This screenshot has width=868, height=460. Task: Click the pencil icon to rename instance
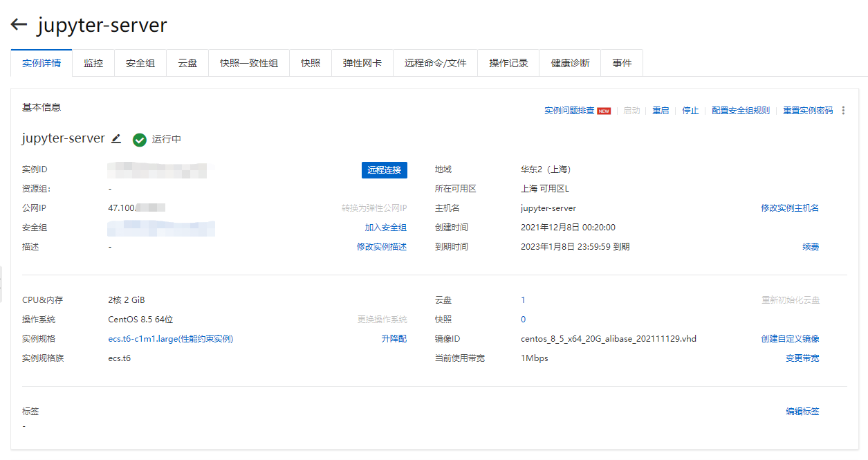point(116,138)
